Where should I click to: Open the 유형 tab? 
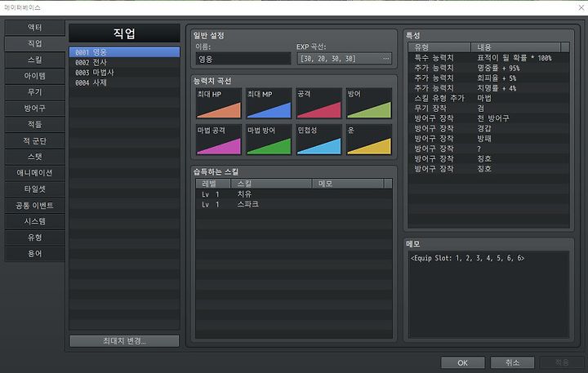[x=34, y=238]
